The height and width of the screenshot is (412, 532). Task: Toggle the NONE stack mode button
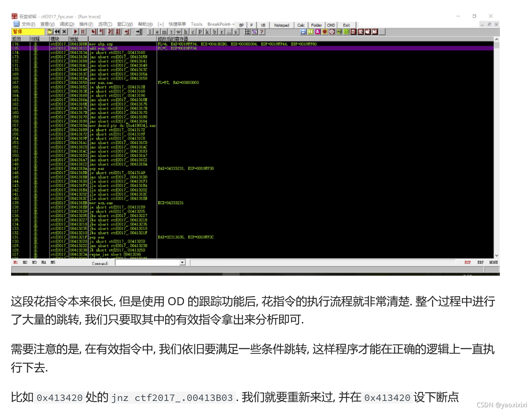[493, 263]
